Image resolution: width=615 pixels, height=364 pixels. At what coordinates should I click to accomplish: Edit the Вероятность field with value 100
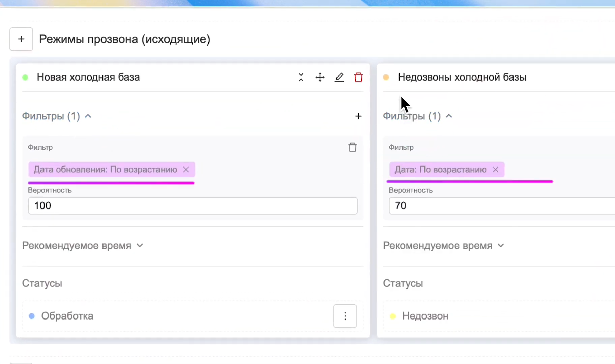pyautogui.click(x=193, y=206)
